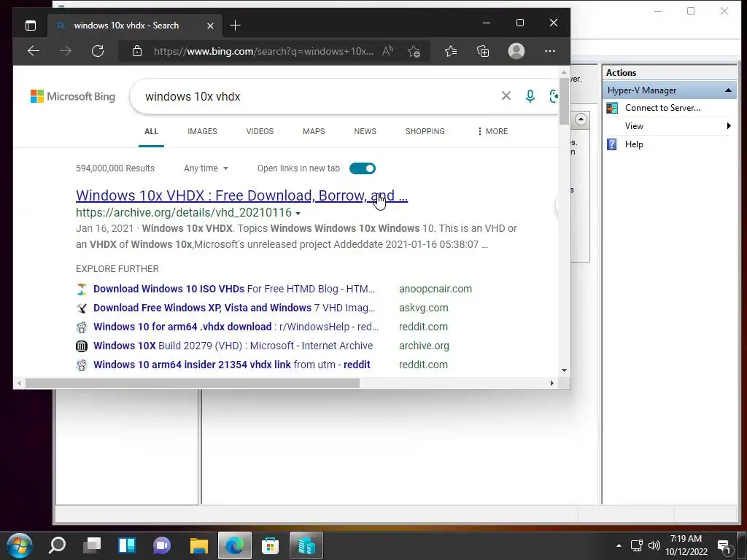The width and height of the screenshot is (747, 560).
Task: Open the taskbar clock and date
Action: tap(686, 545)
